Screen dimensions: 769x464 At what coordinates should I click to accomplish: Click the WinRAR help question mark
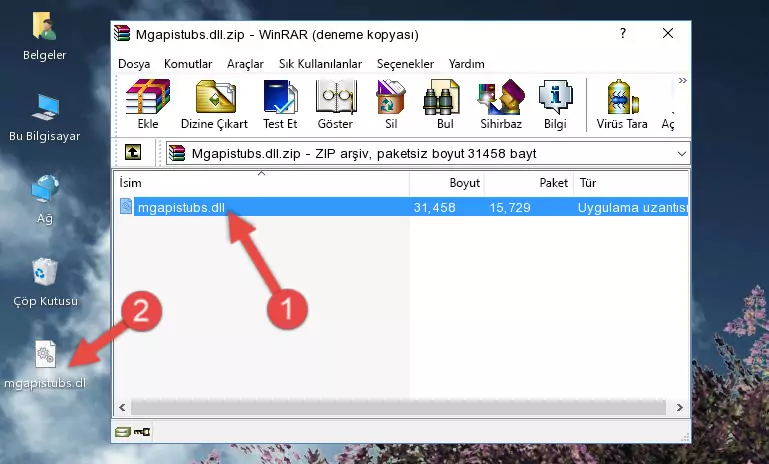tap(623, 33)
